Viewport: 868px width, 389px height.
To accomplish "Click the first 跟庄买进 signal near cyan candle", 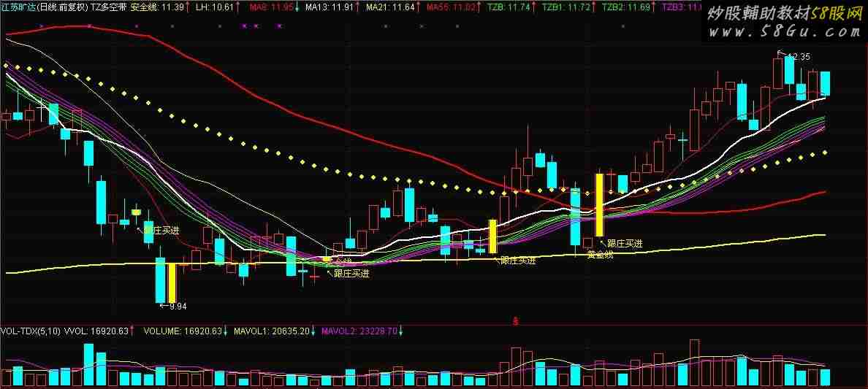I will [161, 230].
